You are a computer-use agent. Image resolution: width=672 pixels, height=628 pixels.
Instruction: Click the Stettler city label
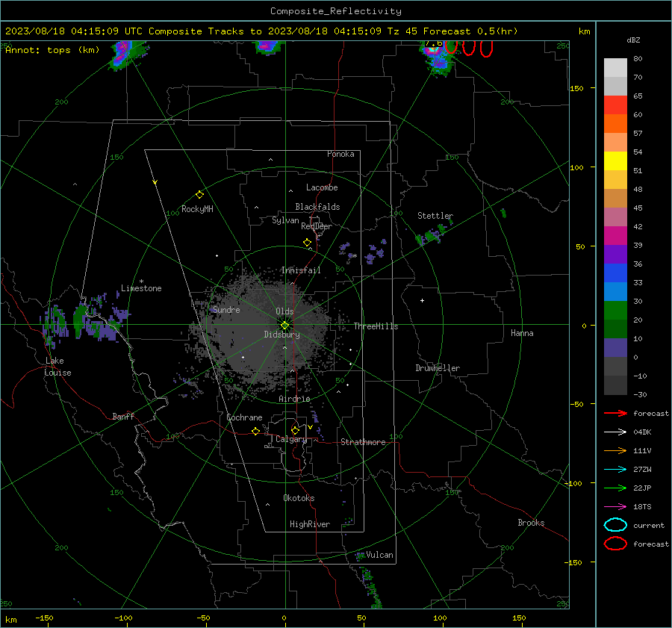tap(435, 216)
